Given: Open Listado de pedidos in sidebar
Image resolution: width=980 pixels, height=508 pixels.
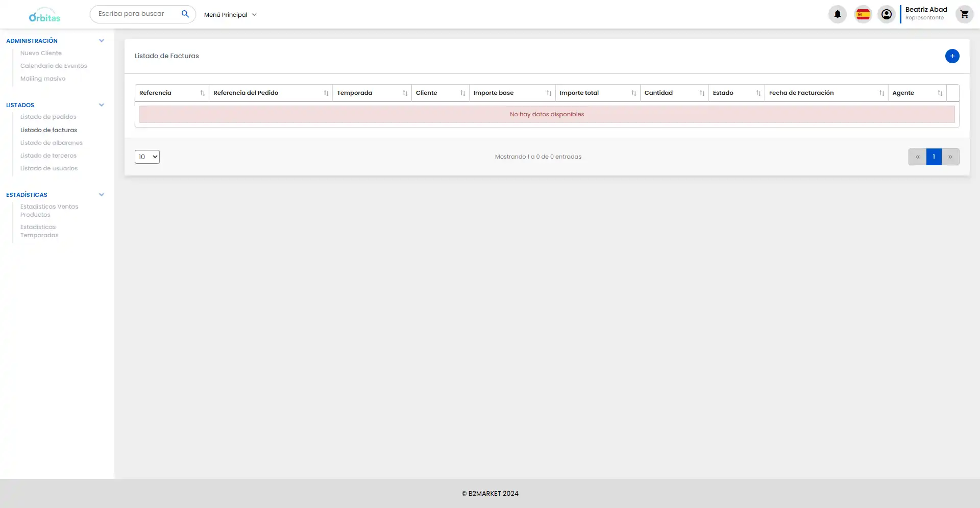Looking at the screenshot, I should [48, 117].
